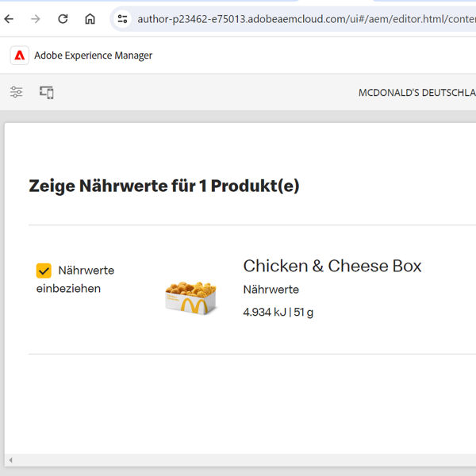Uncheck the yellow Nährwerte einbeziehen checkbox
The image size is (476, 476).
click(44, 271)
